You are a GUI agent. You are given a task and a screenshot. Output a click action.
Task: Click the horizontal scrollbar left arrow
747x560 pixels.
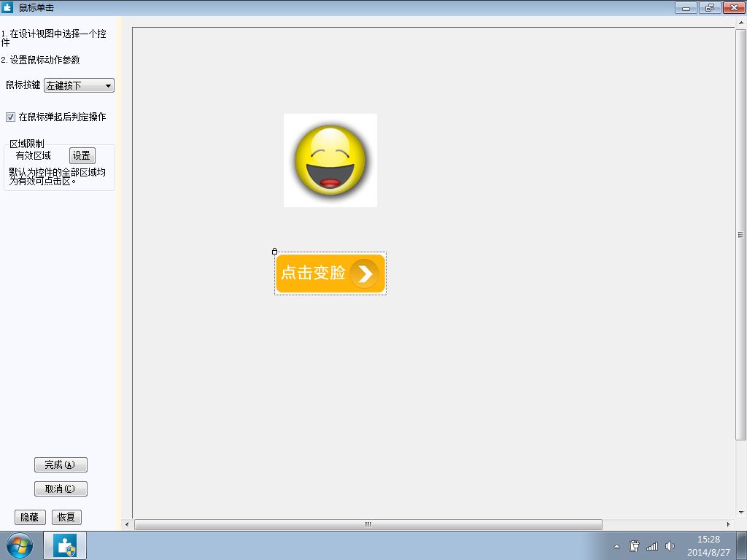127,524
